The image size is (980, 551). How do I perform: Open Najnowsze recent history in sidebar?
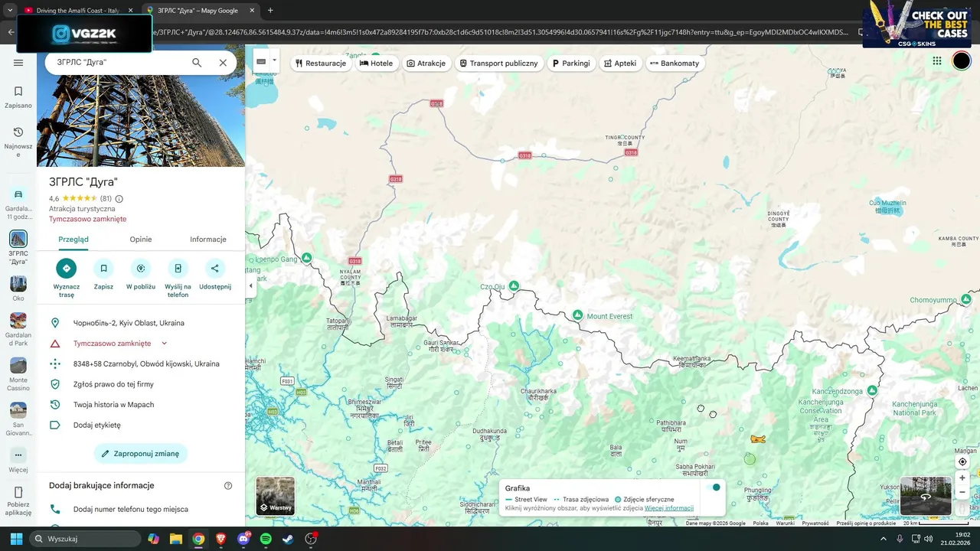pos(18,142)
